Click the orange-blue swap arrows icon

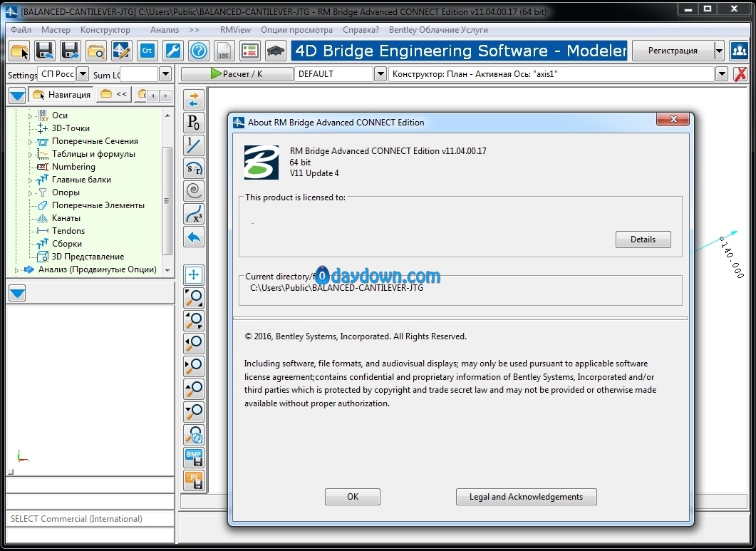(194, 100)
